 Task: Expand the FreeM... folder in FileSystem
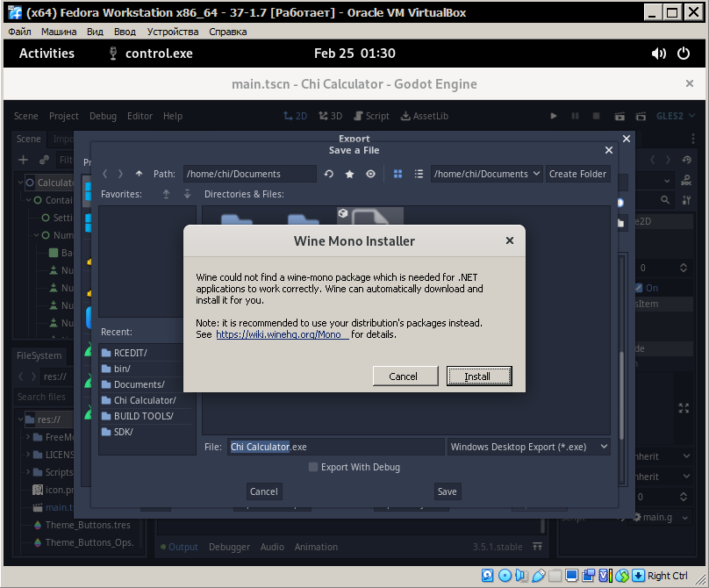(x=28, y=437)
